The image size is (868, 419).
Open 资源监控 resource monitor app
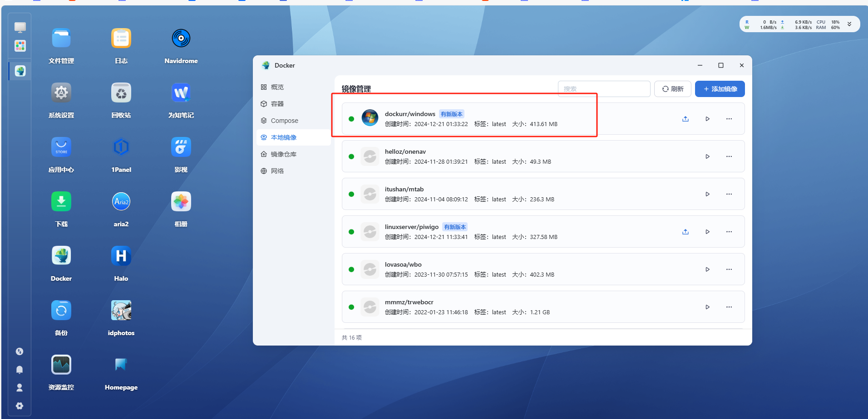[x=61, y=365]
